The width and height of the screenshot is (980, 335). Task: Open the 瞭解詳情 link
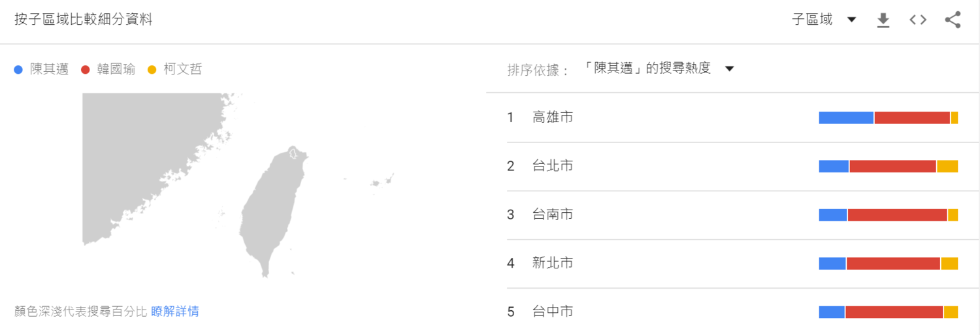pyautogui.click(x=175, y=311)
